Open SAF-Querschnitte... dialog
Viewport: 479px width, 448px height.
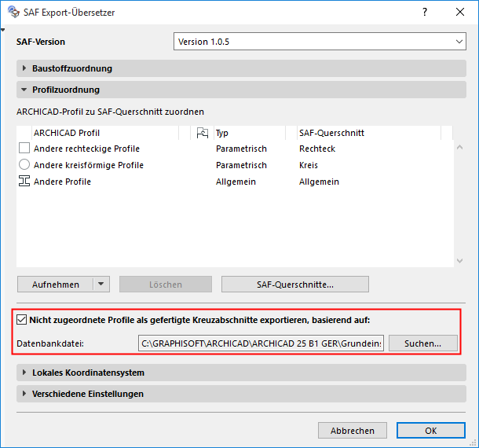(294, 284)
